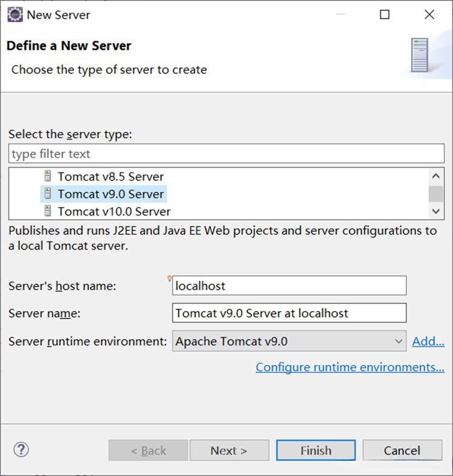Focus the type filter text field
This screenshot has width=453, height=476.
pos(226,154)
